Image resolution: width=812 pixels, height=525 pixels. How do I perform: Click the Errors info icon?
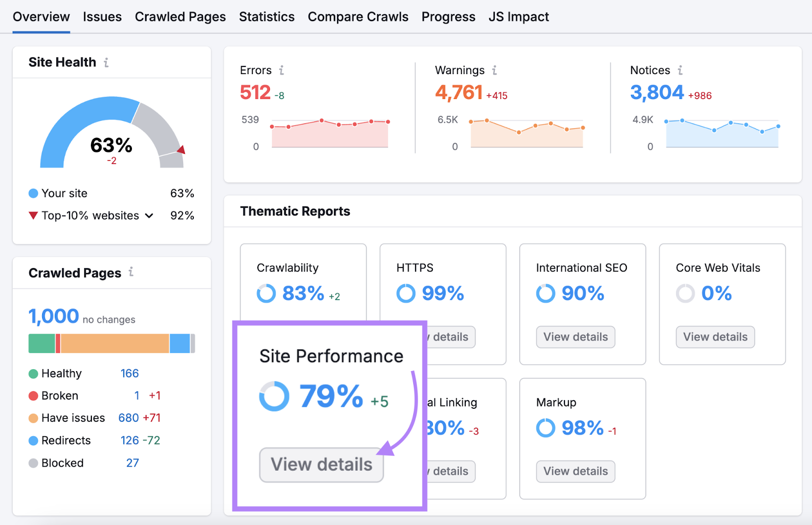pos(283,71)
